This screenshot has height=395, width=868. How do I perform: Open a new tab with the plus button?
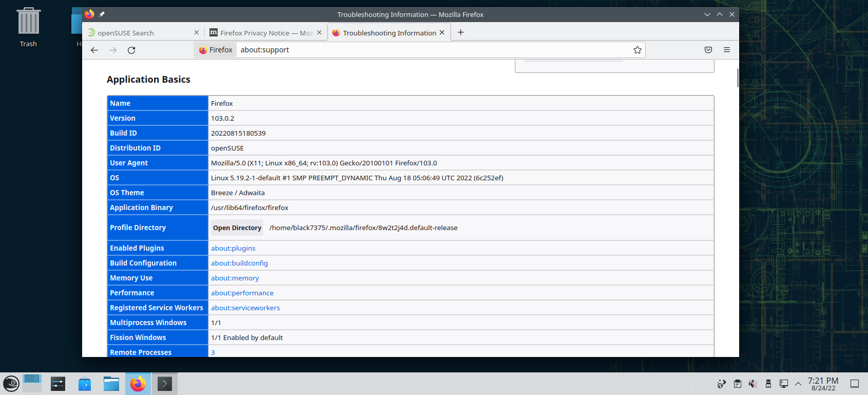pos(461,32)
